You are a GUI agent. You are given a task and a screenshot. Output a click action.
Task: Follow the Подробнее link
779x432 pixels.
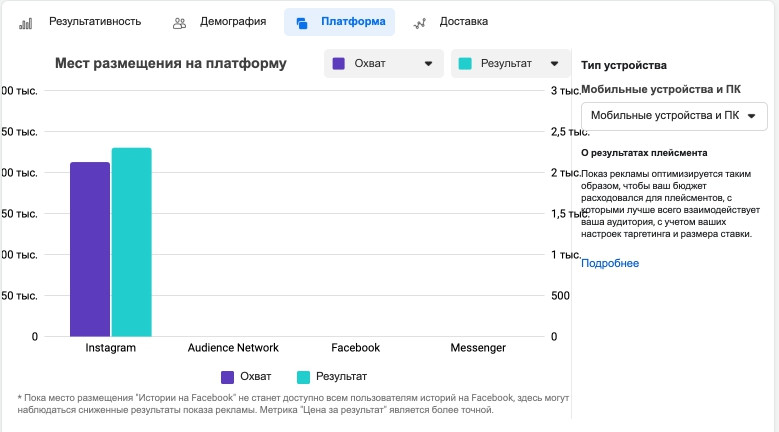pyautogui.click(x=610, y=263)
